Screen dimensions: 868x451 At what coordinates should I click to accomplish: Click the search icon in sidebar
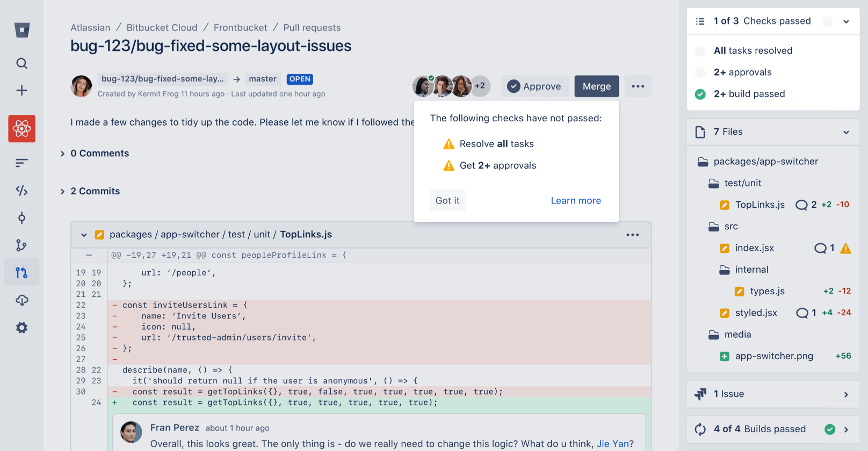point(22,63)
